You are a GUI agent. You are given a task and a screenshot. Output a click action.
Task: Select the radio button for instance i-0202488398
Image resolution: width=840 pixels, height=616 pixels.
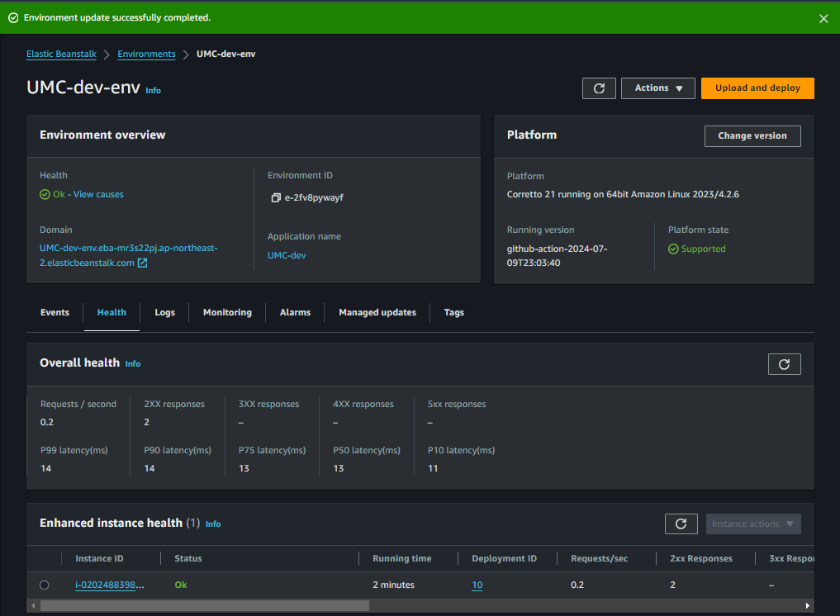[45, 585]
